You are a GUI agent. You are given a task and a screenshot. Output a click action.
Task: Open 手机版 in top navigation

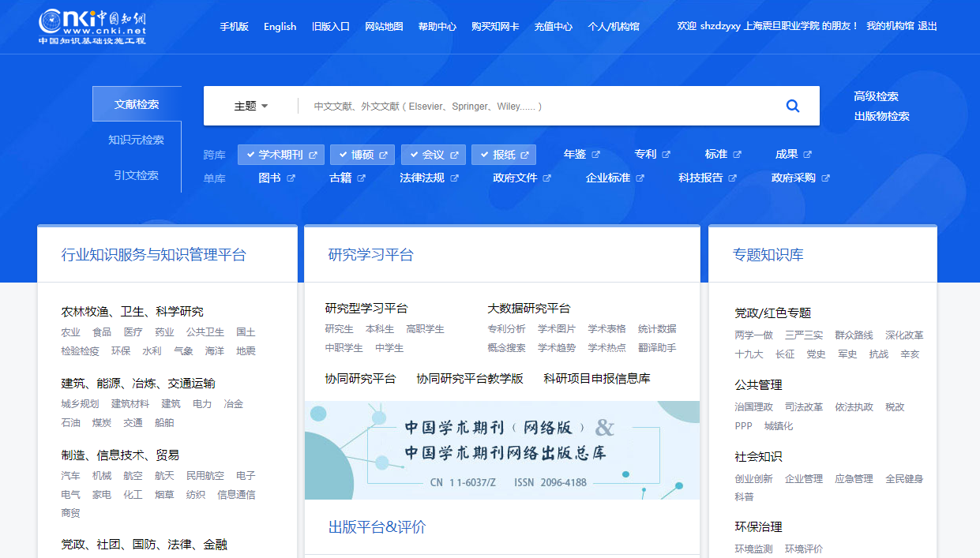pos(234,26)
